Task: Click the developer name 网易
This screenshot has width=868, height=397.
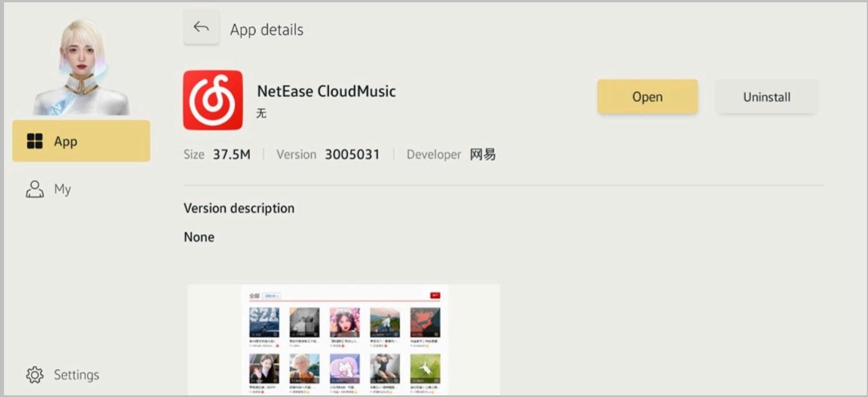Action: click(483, 154)
